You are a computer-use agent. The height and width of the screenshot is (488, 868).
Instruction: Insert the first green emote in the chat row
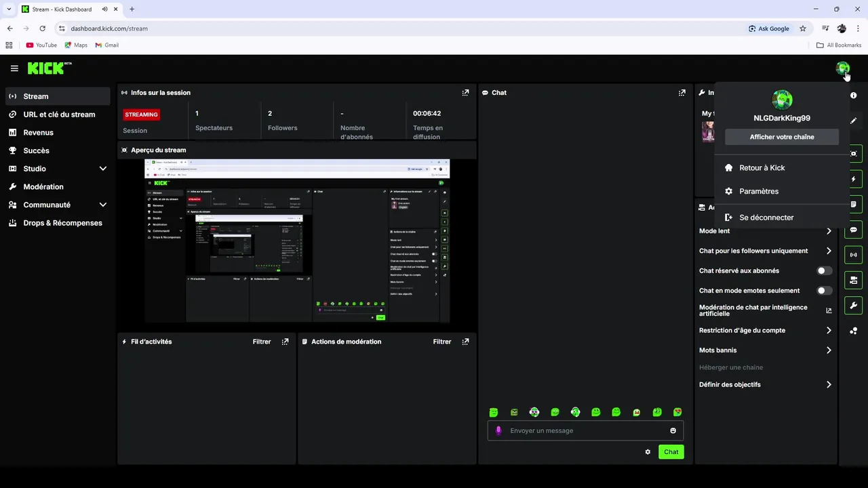[494, 412]
